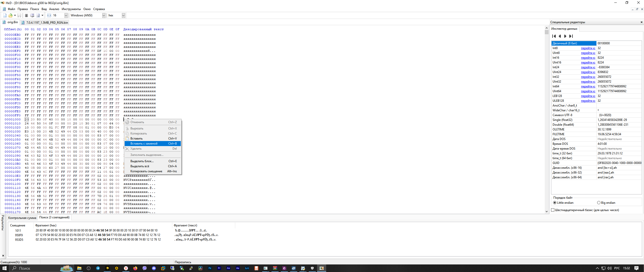
Task: Click the Open file folder icon
Action: click(10, 15)
